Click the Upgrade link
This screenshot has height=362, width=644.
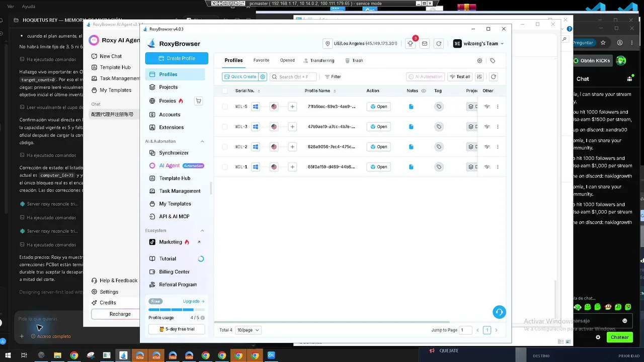coord(194,301)
